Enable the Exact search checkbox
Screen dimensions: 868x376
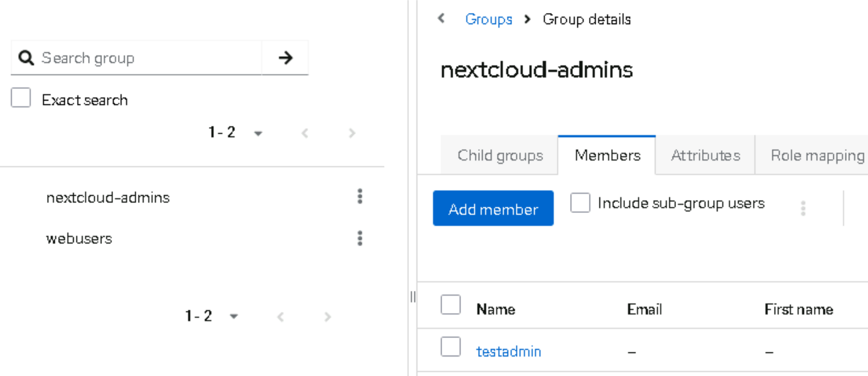coord(21,98)
